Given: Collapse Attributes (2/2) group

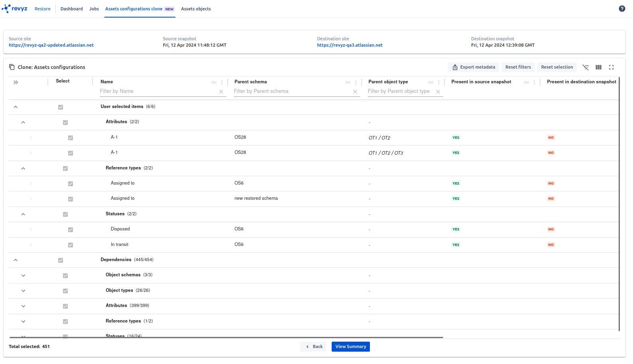Looking at the screenshot, I should pos(23,122).
